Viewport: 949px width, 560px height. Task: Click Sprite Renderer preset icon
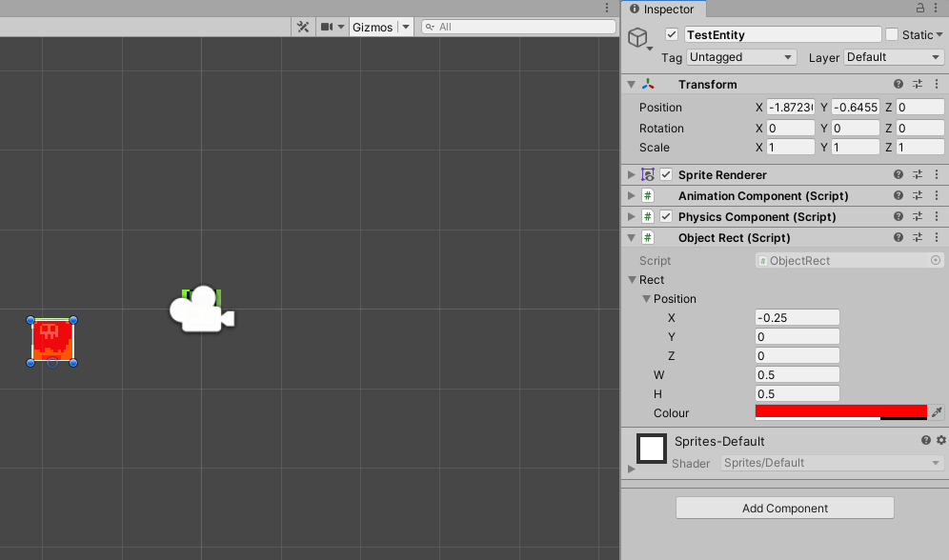[x=918, y=175]
